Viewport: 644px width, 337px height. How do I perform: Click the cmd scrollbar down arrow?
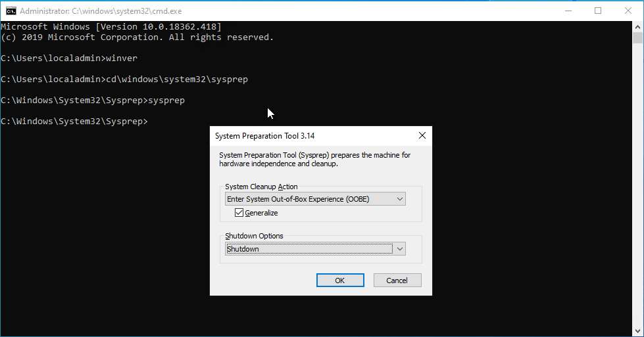637,331
